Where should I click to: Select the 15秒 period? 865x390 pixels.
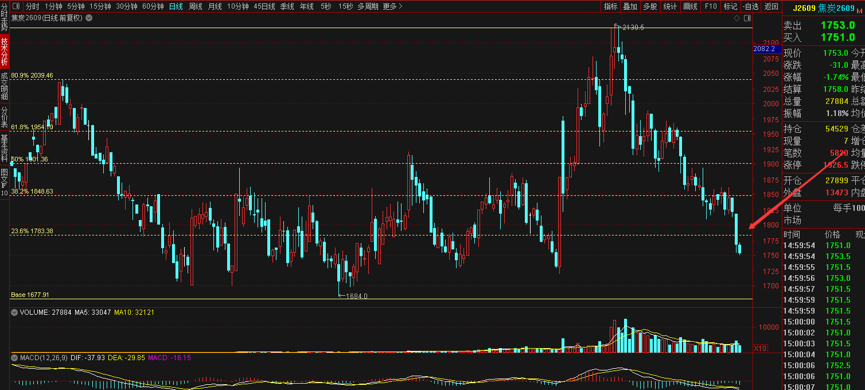click(x=345, y=7)
